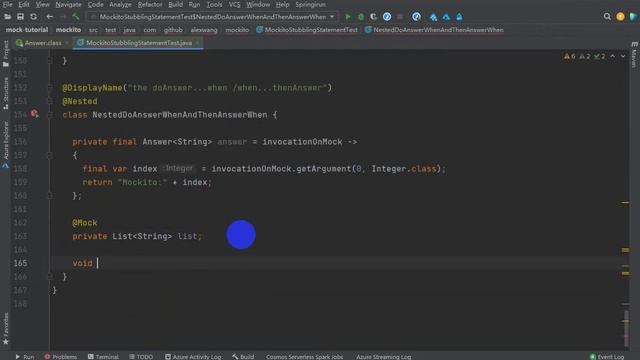Start debugging with the bug icon

click(x=361, y=17)
